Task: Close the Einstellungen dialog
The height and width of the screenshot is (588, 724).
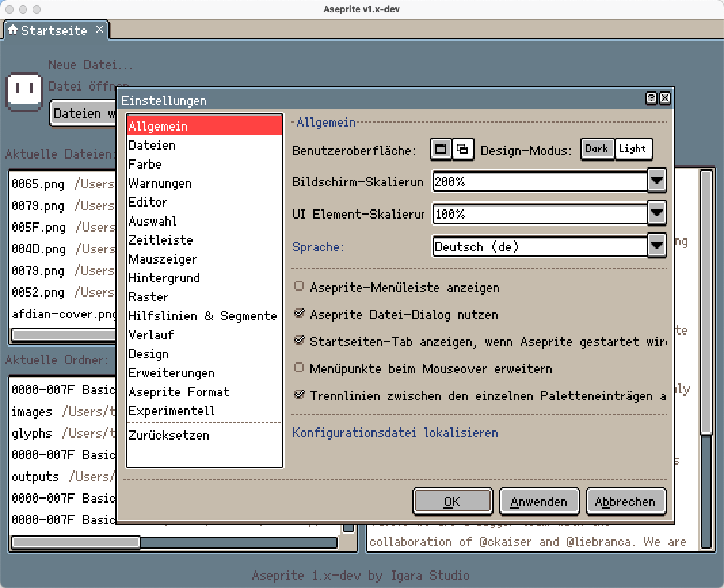Action: click(x=665, y=98)
